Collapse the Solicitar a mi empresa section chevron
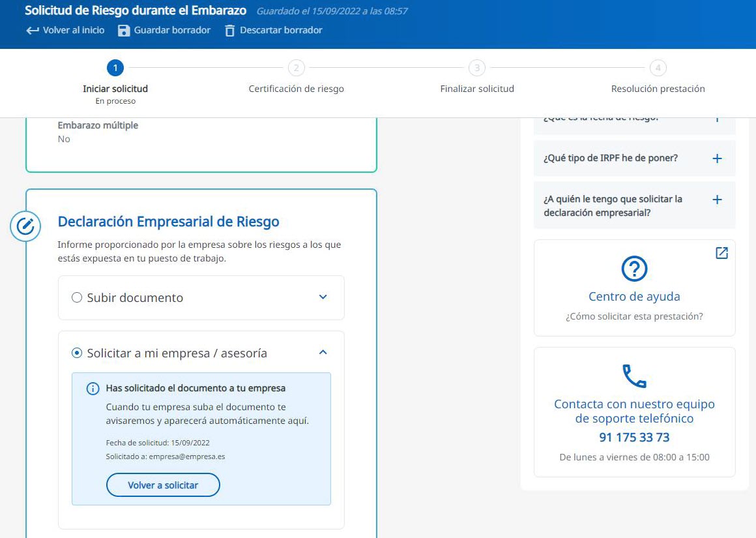 pos(323,353)
